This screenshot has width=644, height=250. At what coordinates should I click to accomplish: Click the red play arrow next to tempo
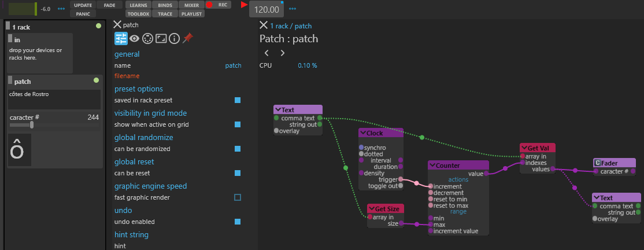(244, 5)
